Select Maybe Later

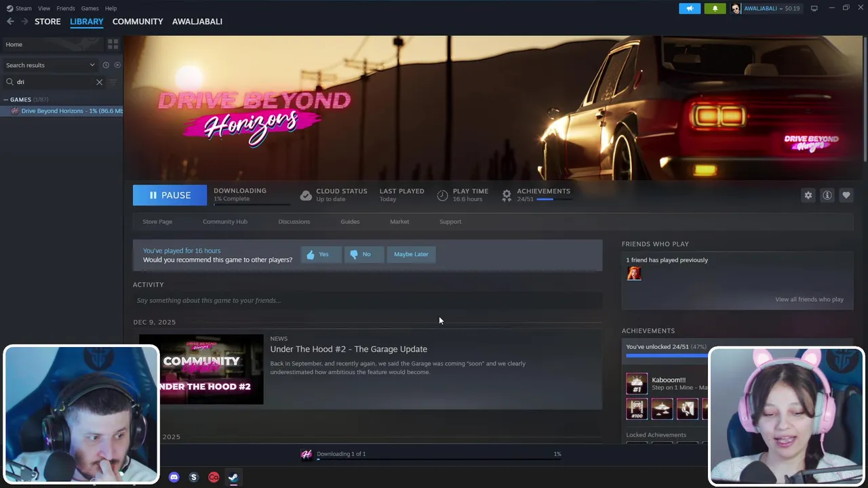point(411,254)
